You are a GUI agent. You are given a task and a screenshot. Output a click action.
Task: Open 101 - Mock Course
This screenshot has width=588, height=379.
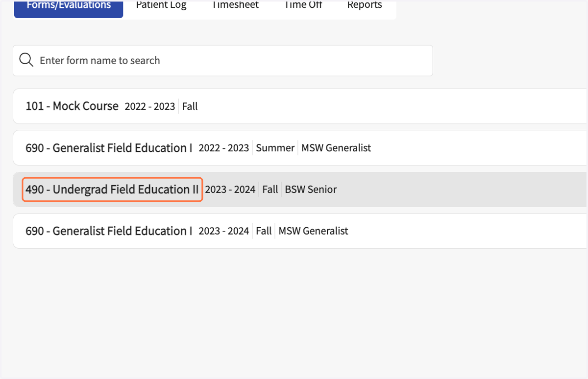click(72, 106)
